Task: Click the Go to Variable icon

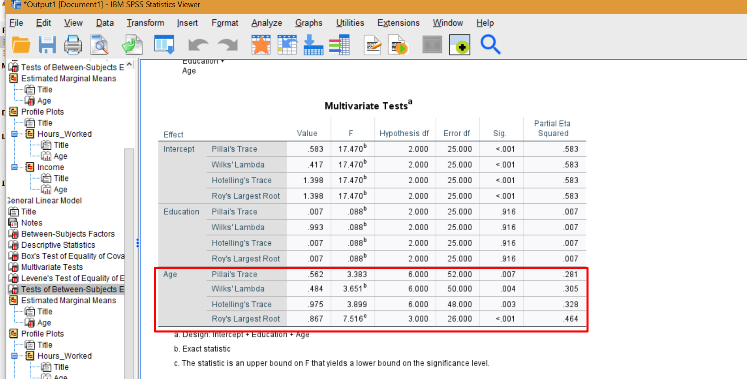Action: 313,45
